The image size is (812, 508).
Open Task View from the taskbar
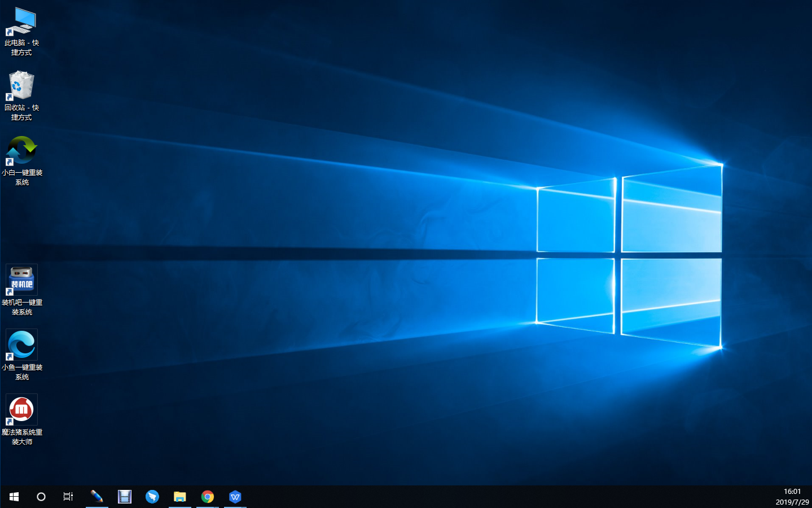(x=68, y=497)
